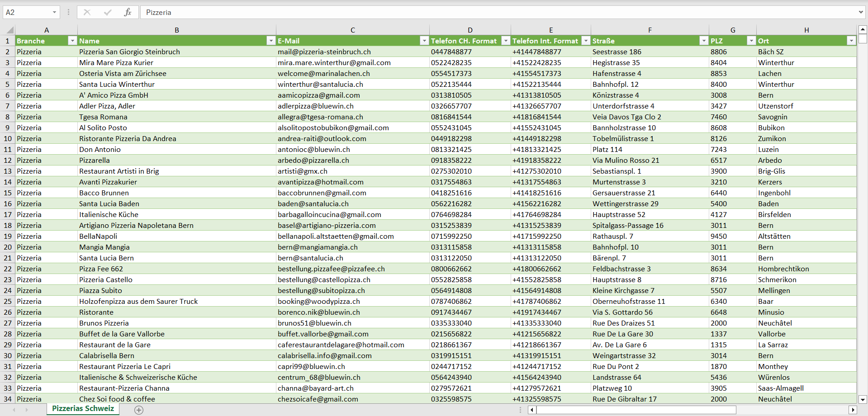Select row 17 header

(8, 214)
